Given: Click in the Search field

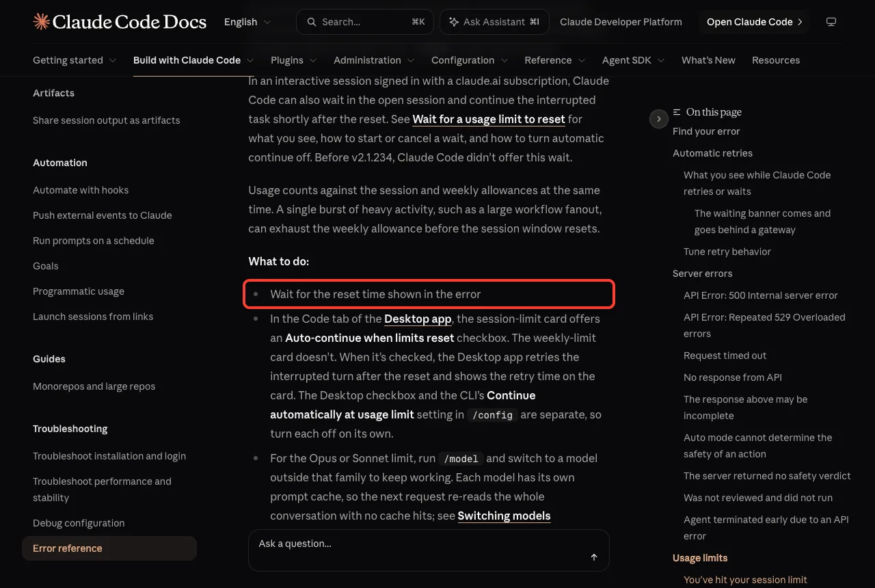Looking at the screenshot, I should [x=365, y=22].
